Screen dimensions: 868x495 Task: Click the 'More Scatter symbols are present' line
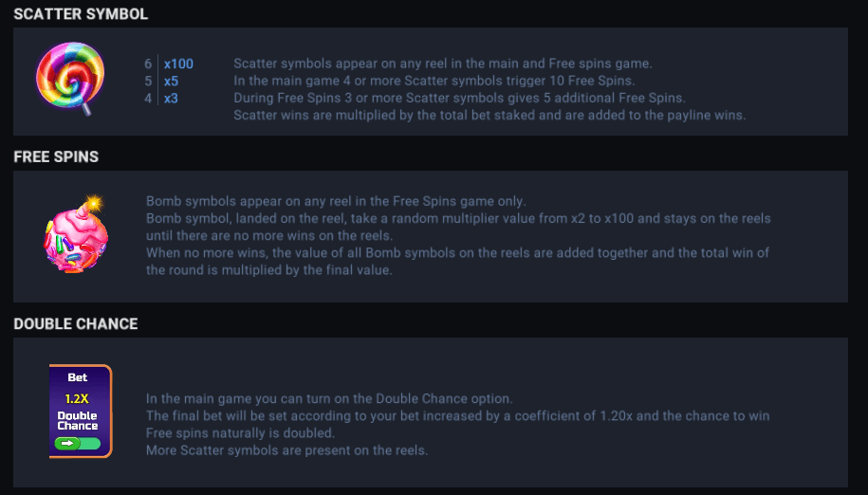coord(286,449)
